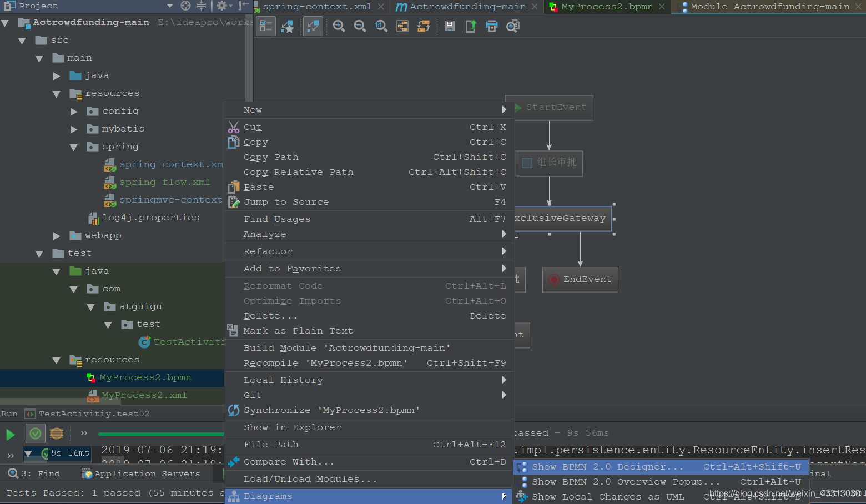Expand hidden run toolbar buttons chevron

[84, 433]
